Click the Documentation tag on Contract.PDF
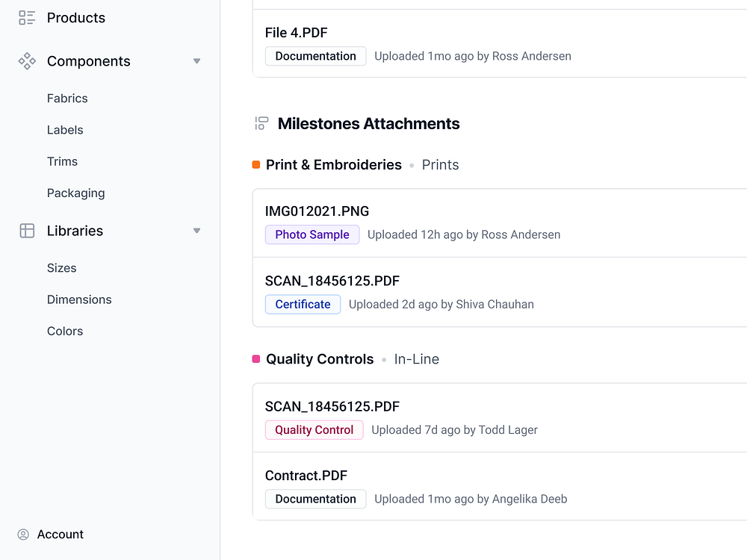747x560 pixels. click(x=315, y=499)
